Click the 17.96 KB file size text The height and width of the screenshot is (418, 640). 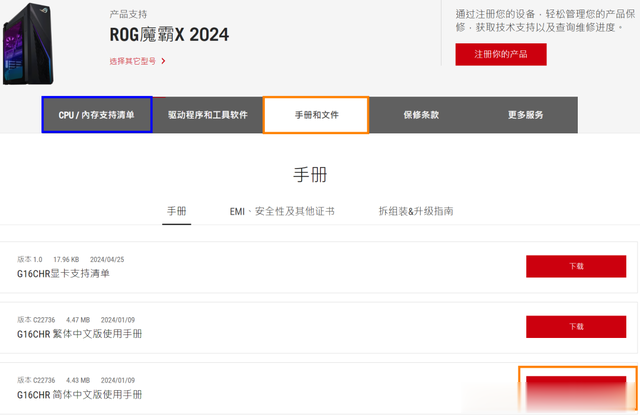(x=66, y=260)
